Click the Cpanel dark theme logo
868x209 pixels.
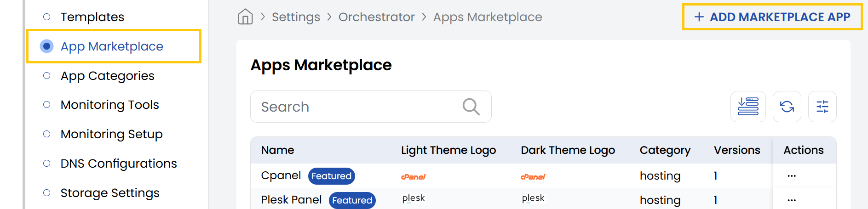pos(533,177)
